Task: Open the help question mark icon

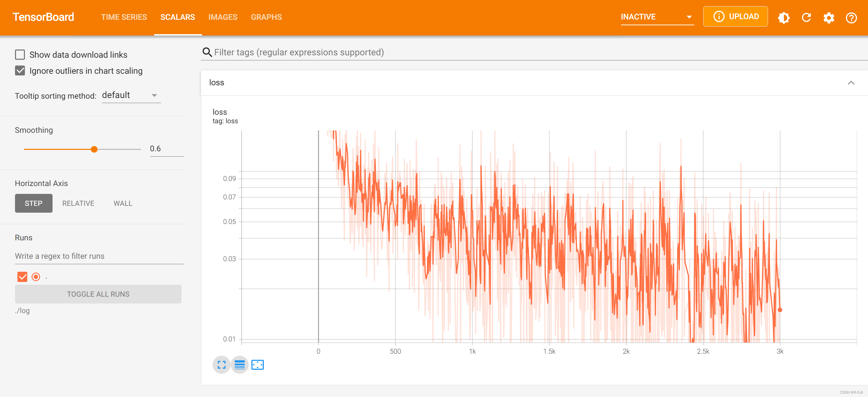Action: tap(851, 17)
